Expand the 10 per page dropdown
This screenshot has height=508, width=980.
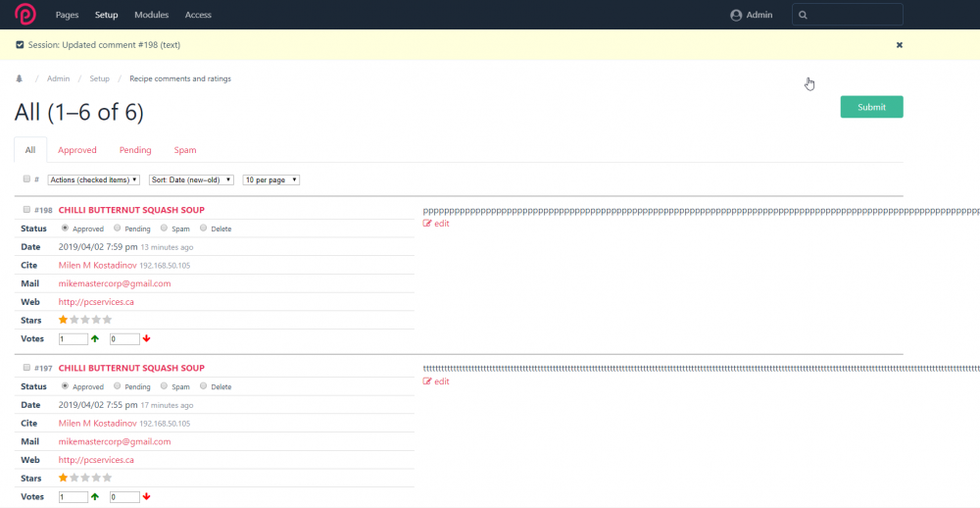pos(270,179)
